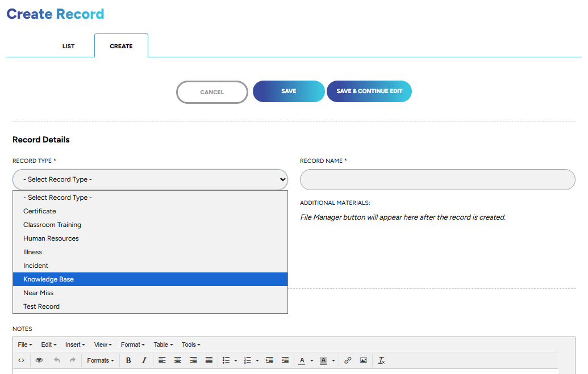The height and width of the screenshot is (374, 588).
Task: Choose Classroom Training record type
Action: 150,225
